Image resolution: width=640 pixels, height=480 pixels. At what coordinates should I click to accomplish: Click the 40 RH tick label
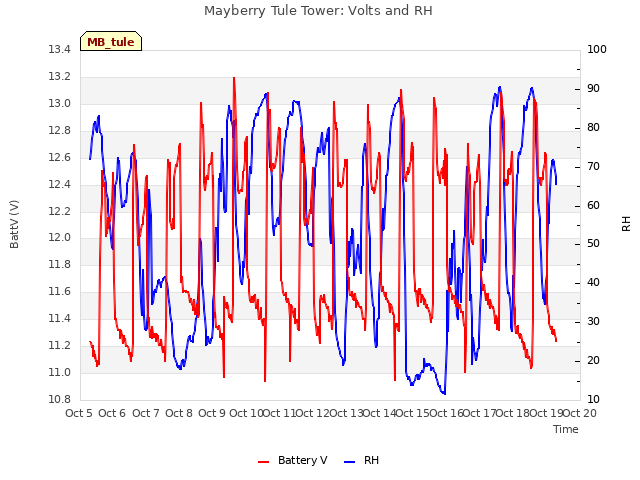(593, 282)
